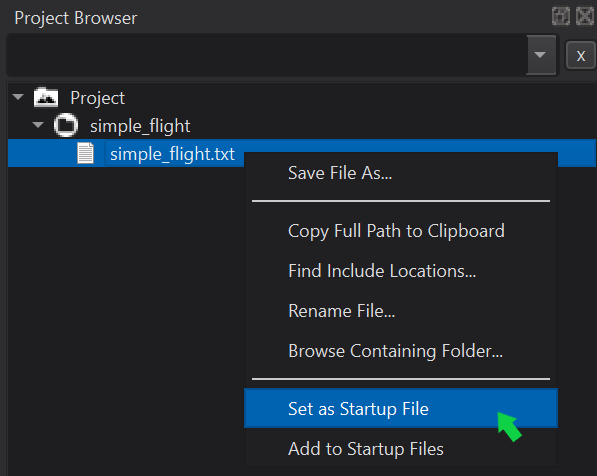Clear the filter with the X button
Image resolution: width=597 pixels, height=476 pixels.
(581, 56)
